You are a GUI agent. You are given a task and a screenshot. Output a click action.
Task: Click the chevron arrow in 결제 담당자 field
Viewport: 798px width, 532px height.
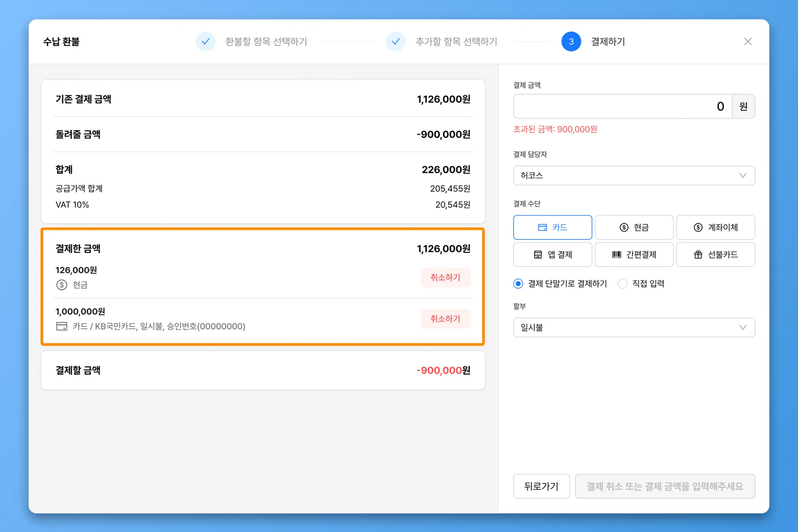(x=743, y=175)
